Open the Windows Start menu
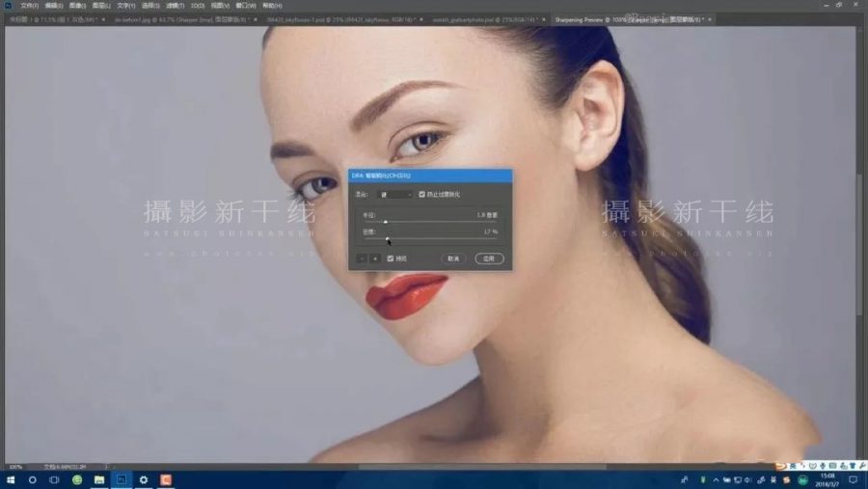This screenshot has height=489, width=868. click(x=10, y=479)
